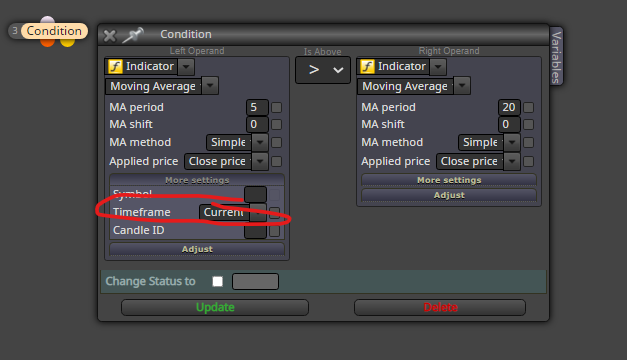This screenshot has width=627, height=360.
Task: Toggle the checkbox beside Left Operand MA period
Action: (x=276, y=108)
